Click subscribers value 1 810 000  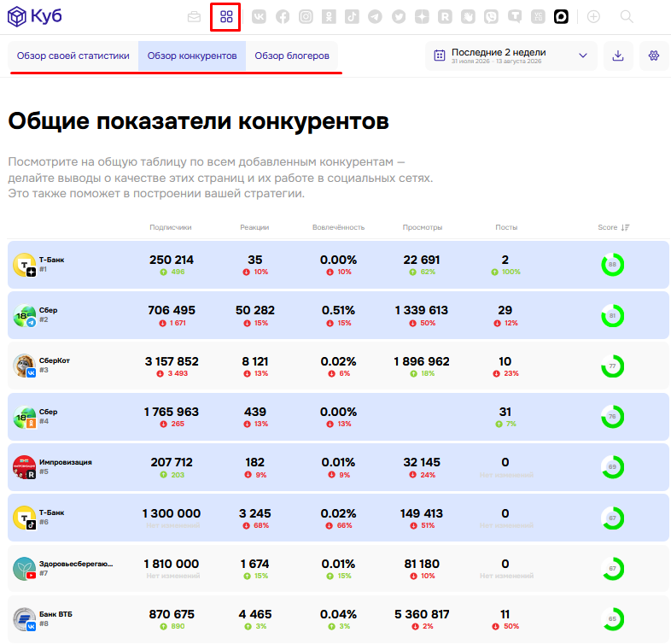coord(172,564)
